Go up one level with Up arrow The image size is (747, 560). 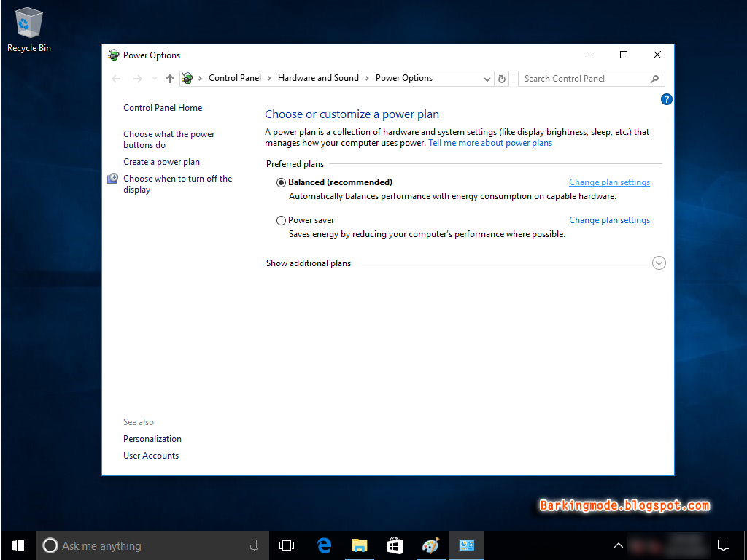[x=169, y=79]
